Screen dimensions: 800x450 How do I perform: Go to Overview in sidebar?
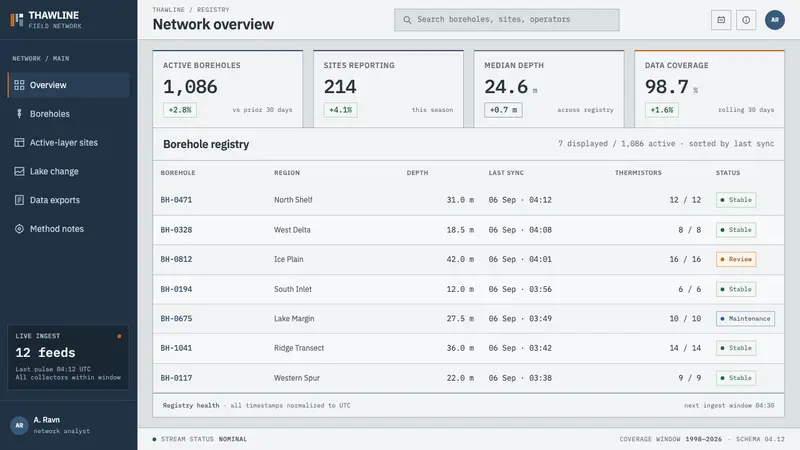point(68,85)
